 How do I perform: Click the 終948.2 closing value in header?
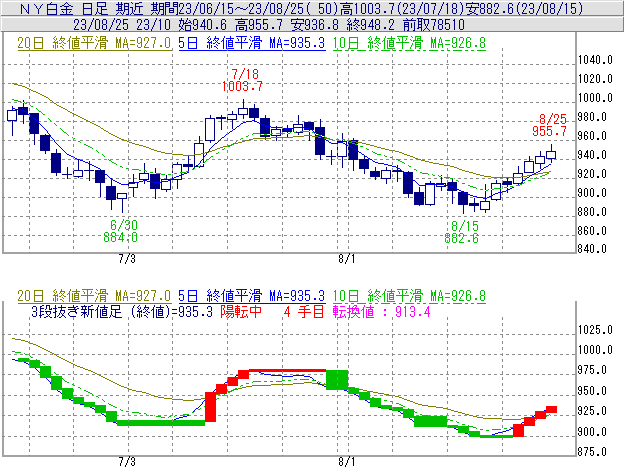[x=371, y=25]
